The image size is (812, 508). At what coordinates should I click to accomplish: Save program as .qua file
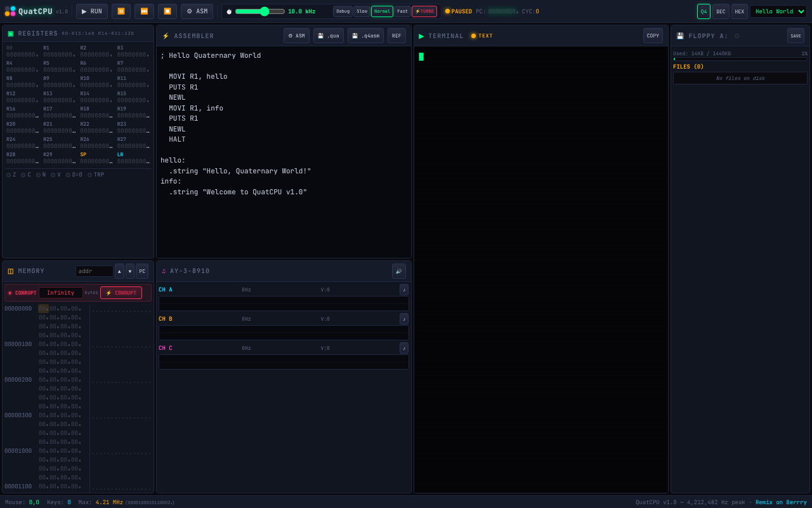pyautogui.click(x=328, y=36)
